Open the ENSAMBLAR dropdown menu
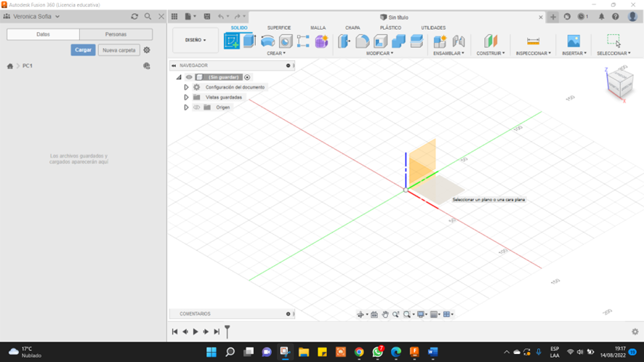The height and width of the screenshot is (362, 644). click(448, 53)
